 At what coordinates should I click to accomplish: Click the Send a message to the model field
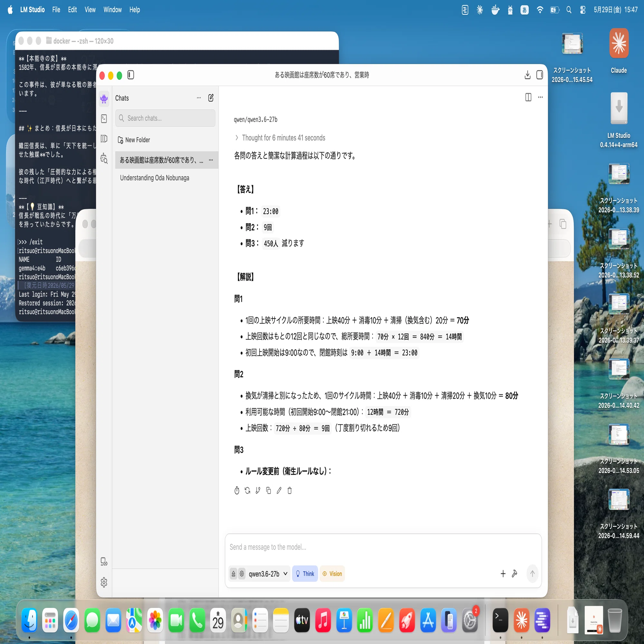tap(383, 547)
